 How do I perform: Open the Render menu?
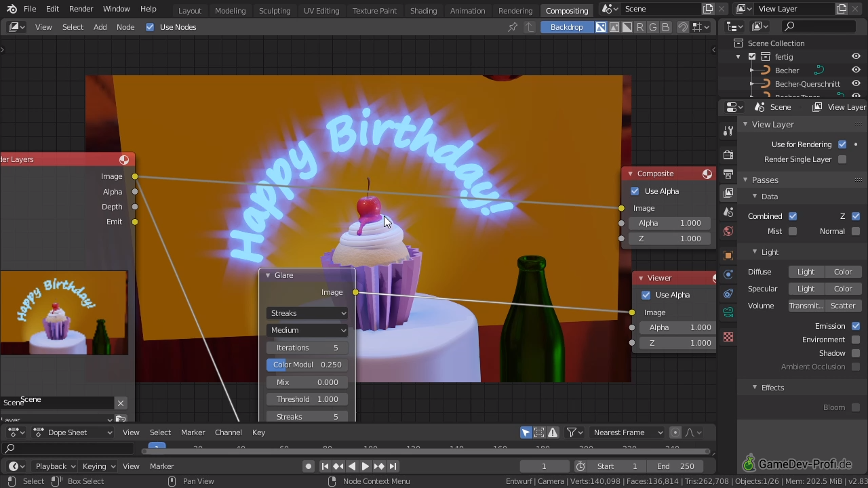point(81,9)
